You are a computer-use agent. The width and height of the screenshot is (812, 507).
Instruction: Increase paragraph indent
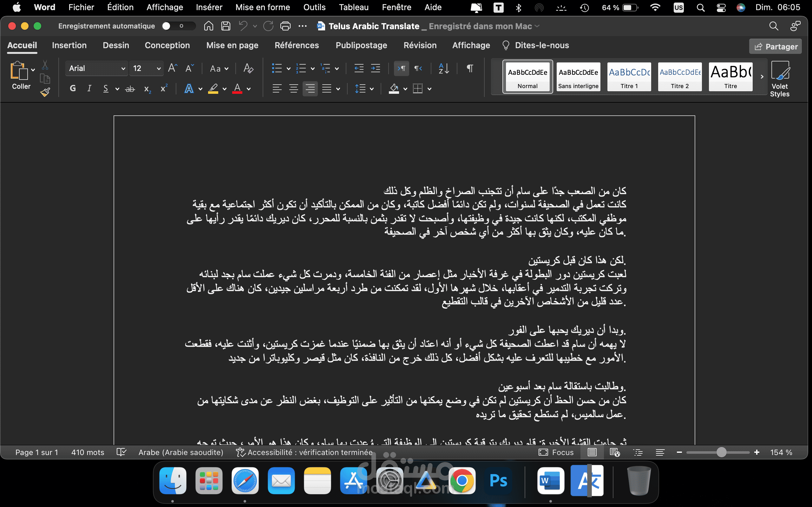click(376, 68)
